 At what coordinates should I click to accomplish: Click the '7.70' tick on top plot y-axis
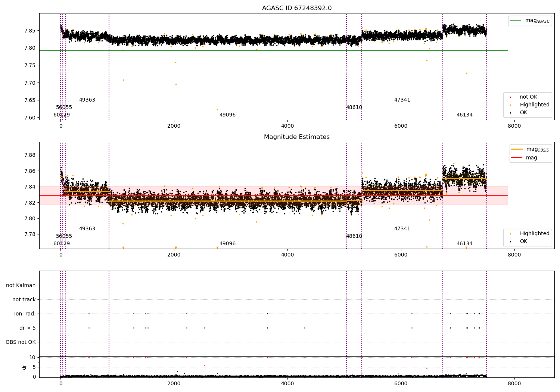point(30,83)
